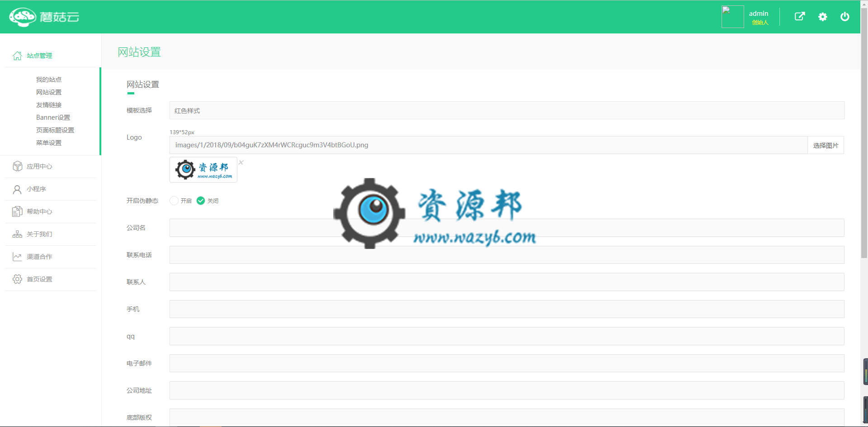Click the 站点管理 home icon

(17, 56)
